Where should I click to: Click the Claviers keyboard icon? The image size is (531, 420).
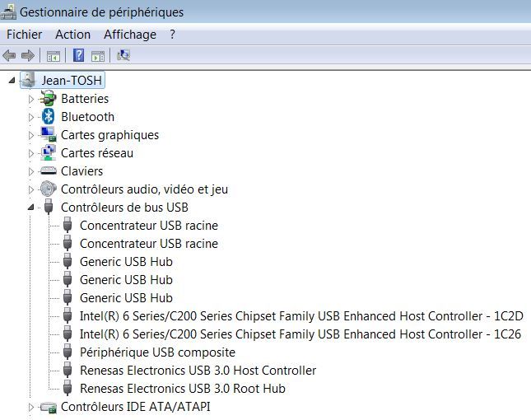(x=48, y=170)
